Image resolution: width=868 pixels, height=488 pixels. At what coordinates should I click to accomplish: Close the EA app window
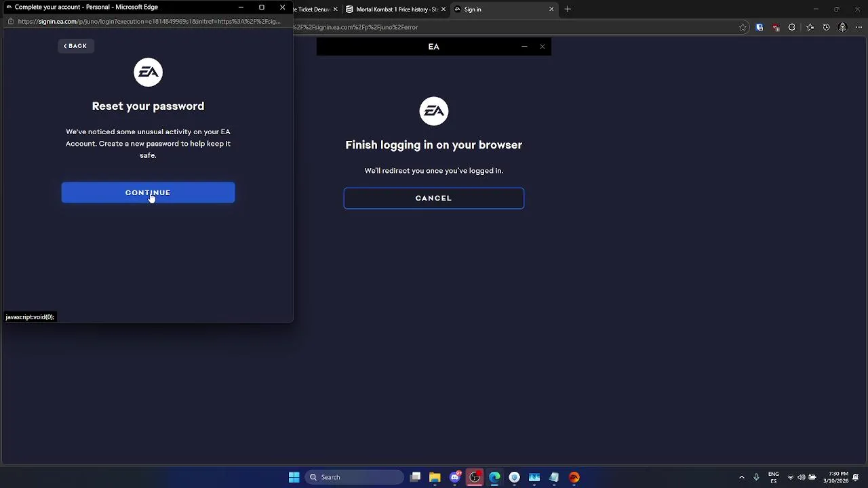coord(542,47)
